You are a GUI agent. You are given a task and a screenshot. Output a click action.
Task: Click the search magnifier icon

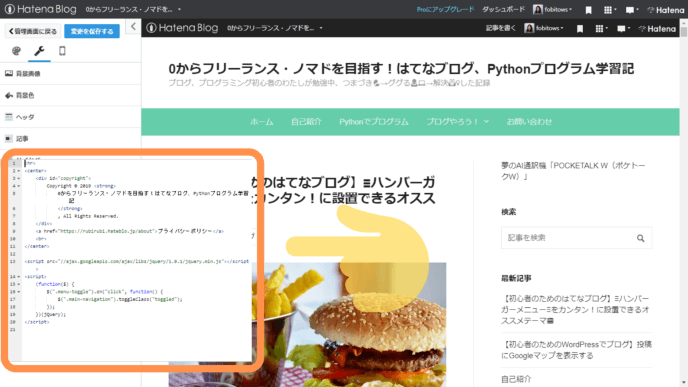[x=641, y=238]
